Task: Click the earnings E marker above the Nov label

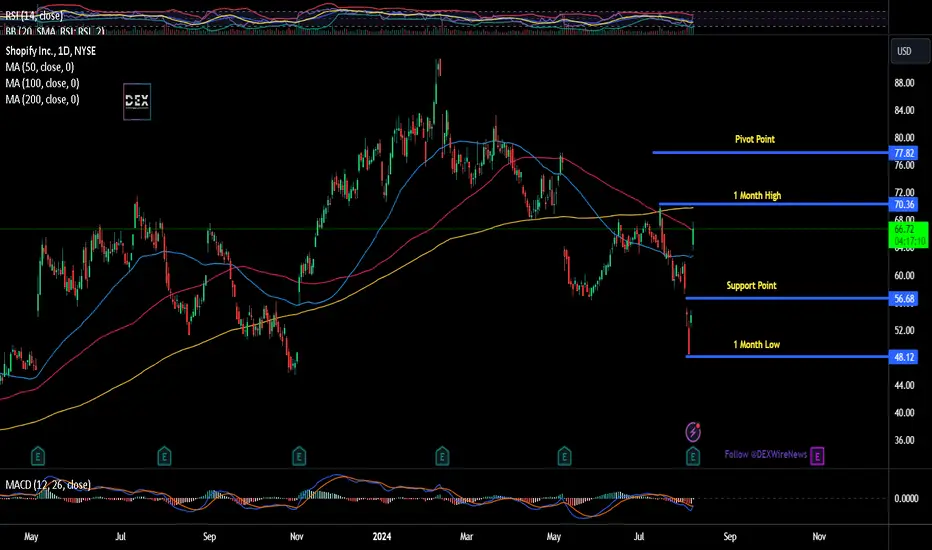Action: pyautogui.click(x=299, y=457)
